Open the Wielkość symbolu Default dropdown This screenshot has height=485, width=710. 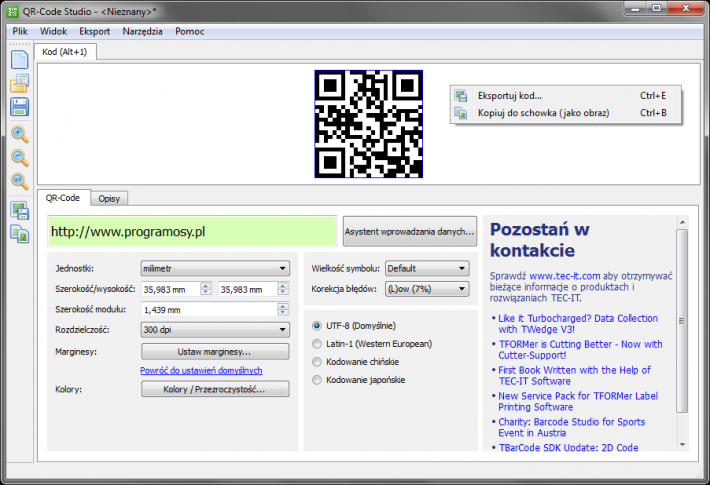[x=427, y=269]
